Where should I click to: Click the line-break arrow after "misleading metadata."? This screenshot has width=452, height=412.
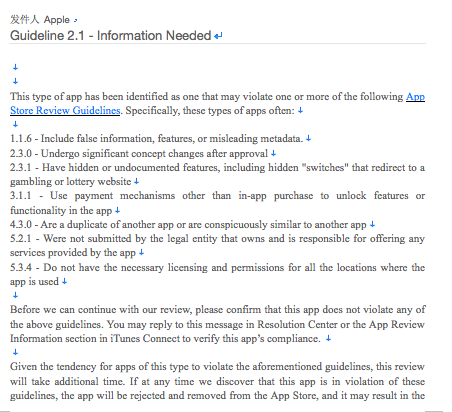point(308,138)
